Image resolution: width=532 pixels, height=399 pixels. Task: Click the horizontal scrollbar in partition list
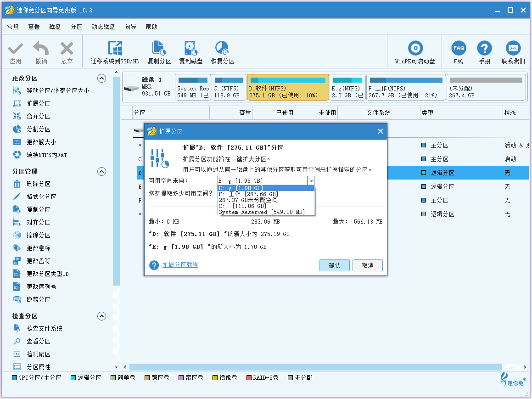pos(315,367)
